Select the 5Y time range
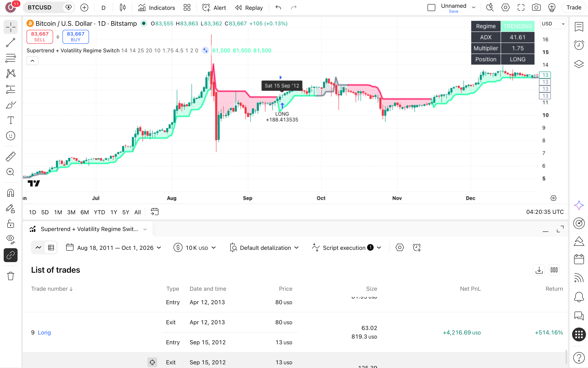588x368 pixels. (x=126, y=212)
